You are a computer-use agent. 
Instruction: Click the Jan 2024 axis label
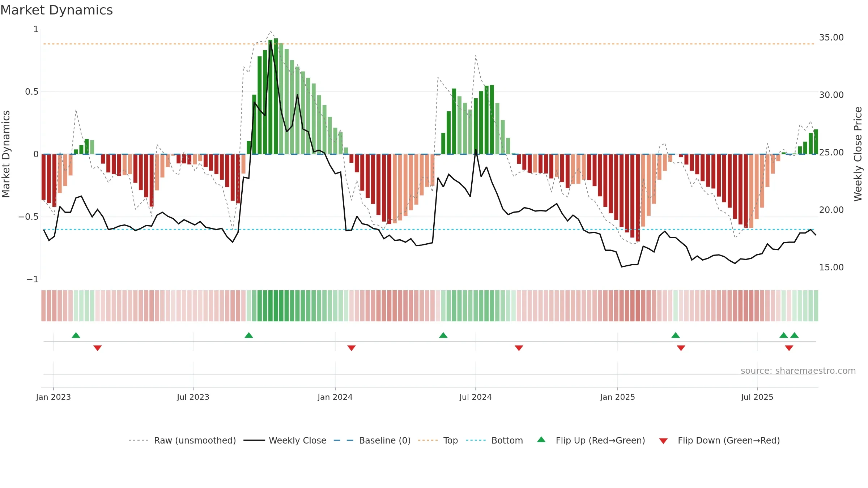point(335,397)
